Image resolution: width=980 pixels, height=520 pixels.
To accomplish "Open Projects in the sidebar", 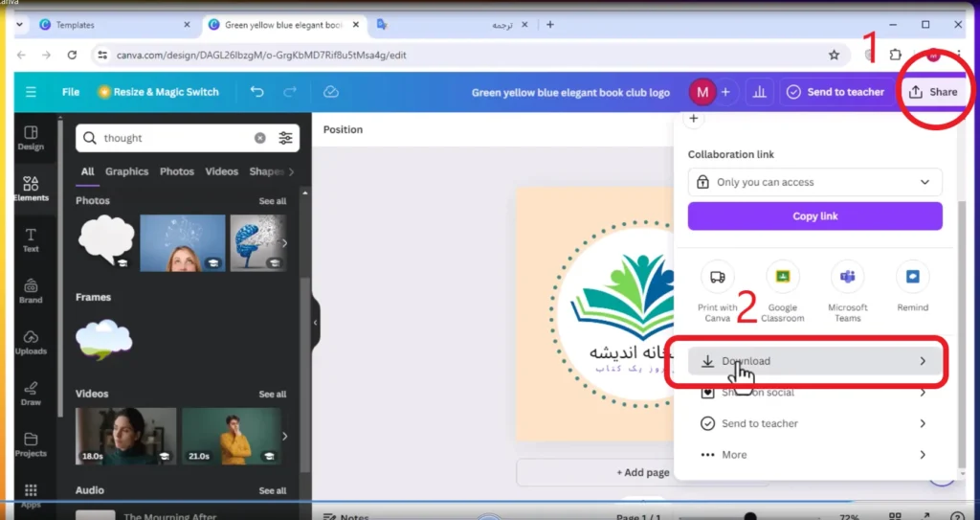I will pyautogui.click(x=31, y=445).
